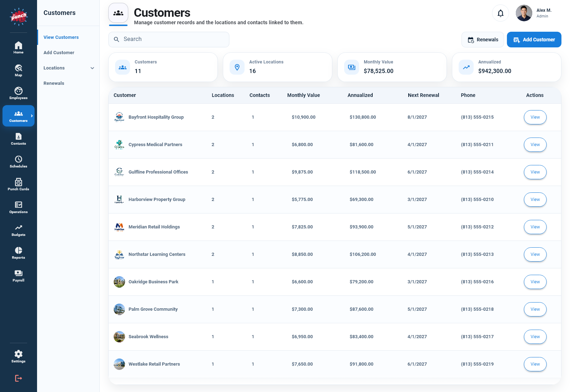View Northstar Learning Centers record
This screenshot has width=570, height=392.
[535, 254]
